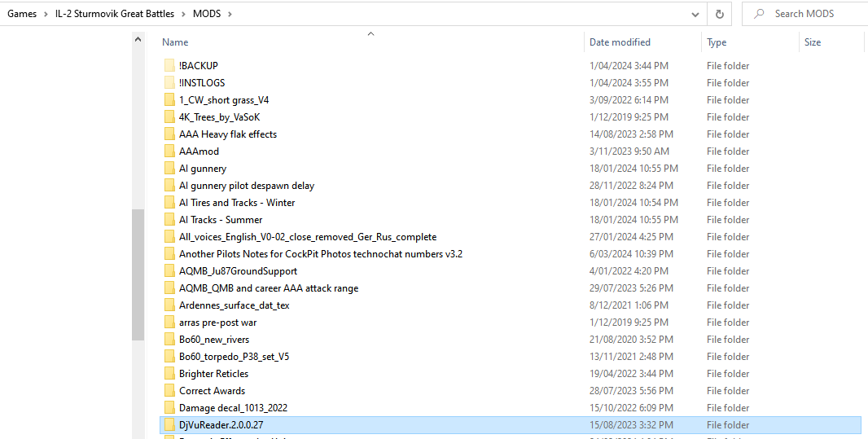
Task: Click File folder type in Correct Awards row
Action: click(x=728, y=392)
